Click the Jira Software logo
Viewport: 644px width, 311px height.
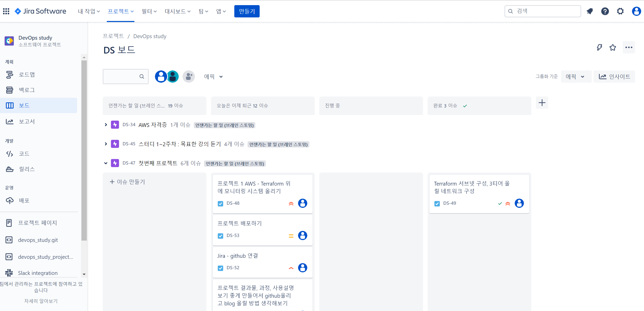[x=40, y=11]
